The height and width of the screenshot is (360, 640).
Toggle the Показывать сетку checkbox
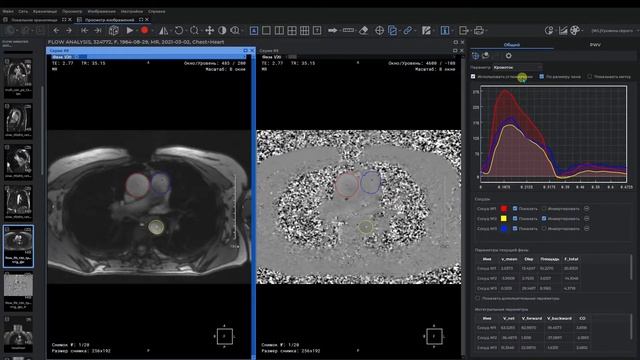tap(589, 76)
